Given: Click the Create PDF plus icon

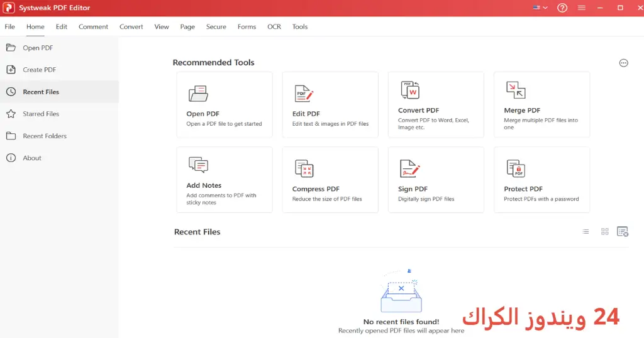Looking at the screenshot, I should click(11, 70).
